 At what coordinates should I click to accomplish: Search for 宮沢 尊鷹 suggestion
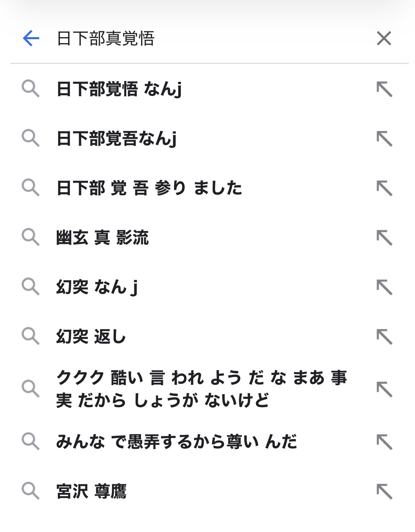91,491
